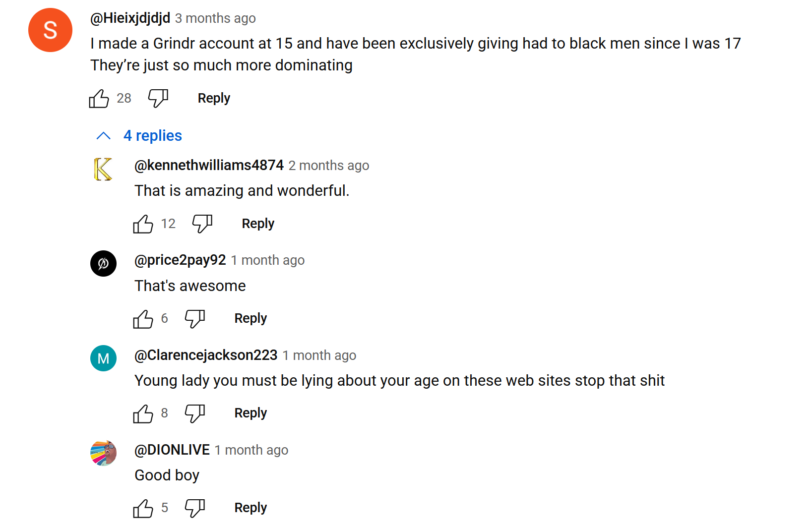Open @DIONLIVE's channel from username
This screenshot has width=812, height=529.
click(172, 450)
